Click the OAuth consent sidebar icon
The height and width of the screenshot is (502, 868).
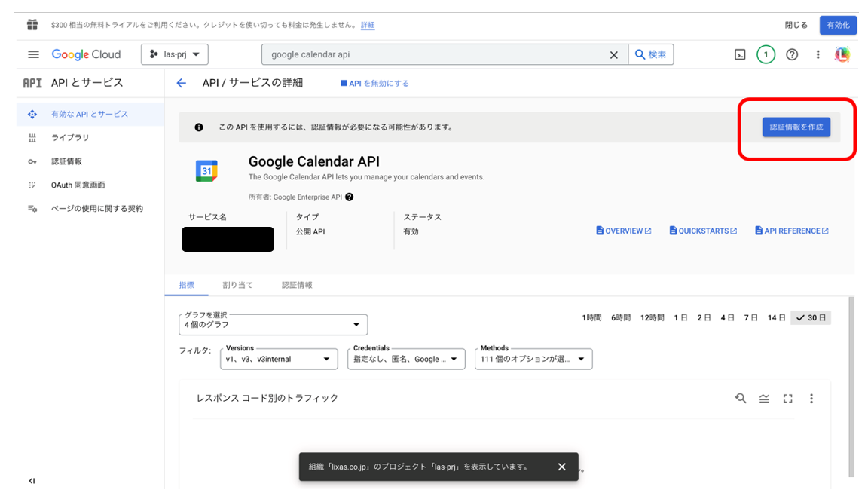tap(32, 185)
